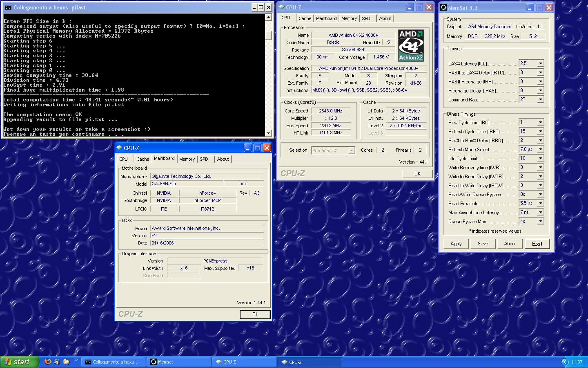
Task: Click the system tray expand arrow
Action: [x=565, y=362]
